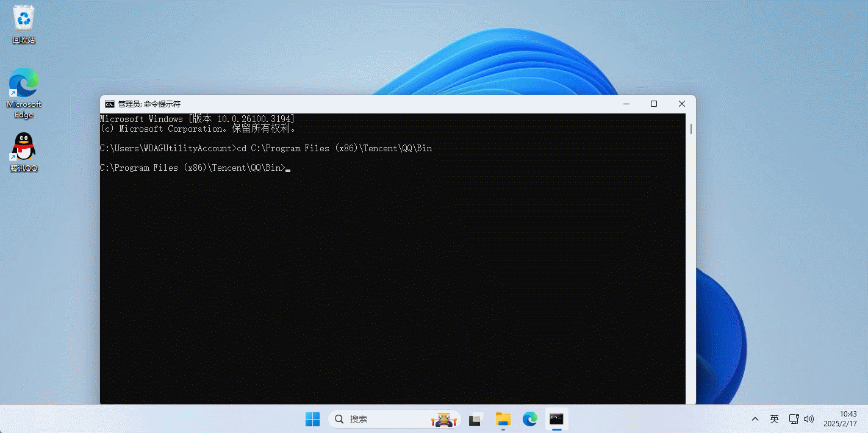Image resolution: width=868 pixels, height=433 pixels.
Task: Click the Command Prompt taskbar icon
Action: click(x=556, y=419)
